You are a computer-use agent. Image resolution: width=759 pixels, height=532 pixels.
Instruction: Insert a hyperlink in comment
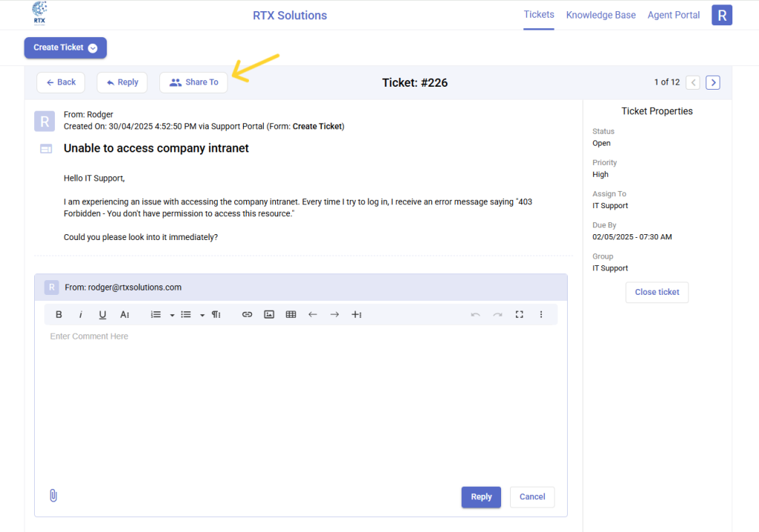[247, 315]
